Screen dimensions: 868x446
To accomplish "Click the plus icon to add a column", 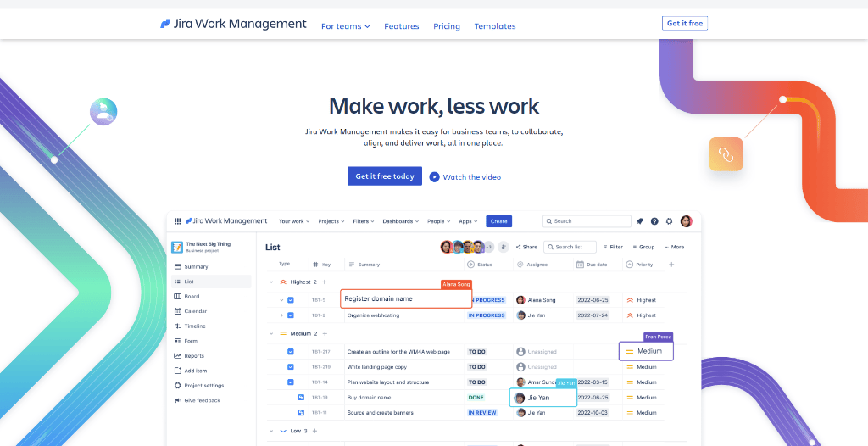I will pyautogui.click(x=671, y=265).
